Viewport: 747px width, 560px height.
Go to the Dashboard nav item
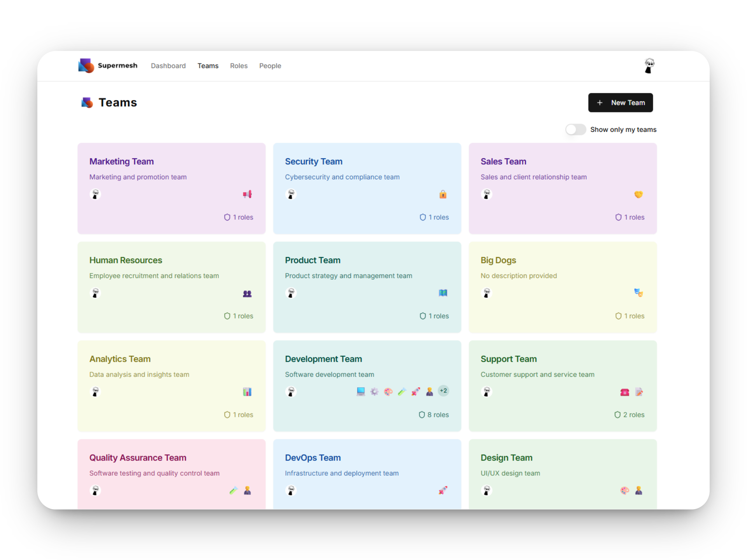pos(168,66)
